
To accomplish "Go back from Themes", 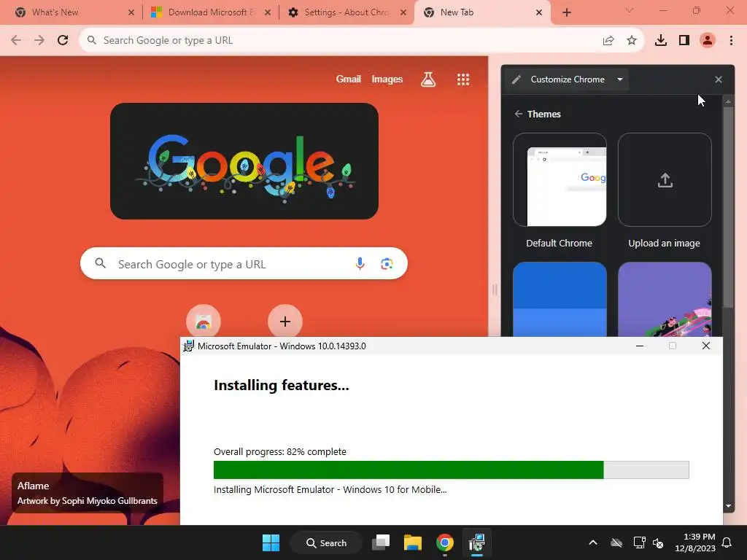I will (x=519, y=114).
